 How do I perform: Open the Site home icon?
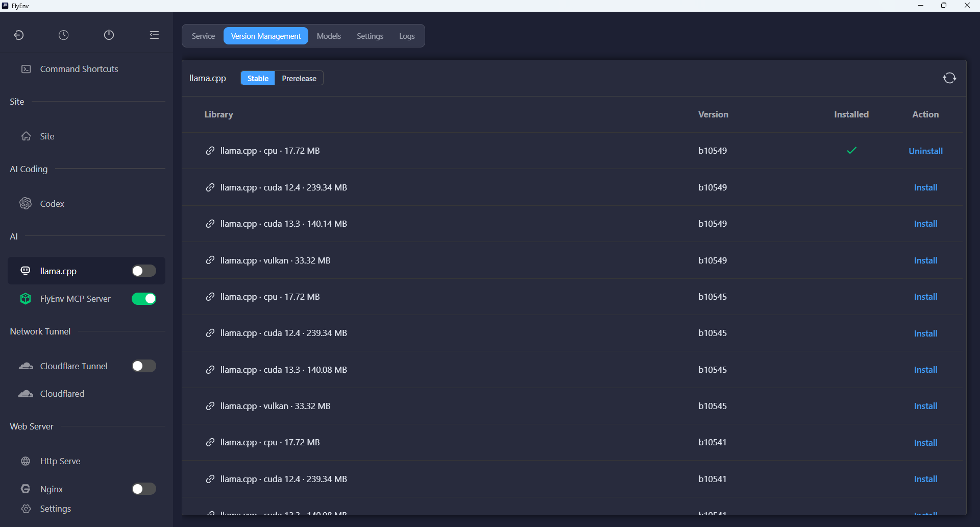tap(26, 136)
